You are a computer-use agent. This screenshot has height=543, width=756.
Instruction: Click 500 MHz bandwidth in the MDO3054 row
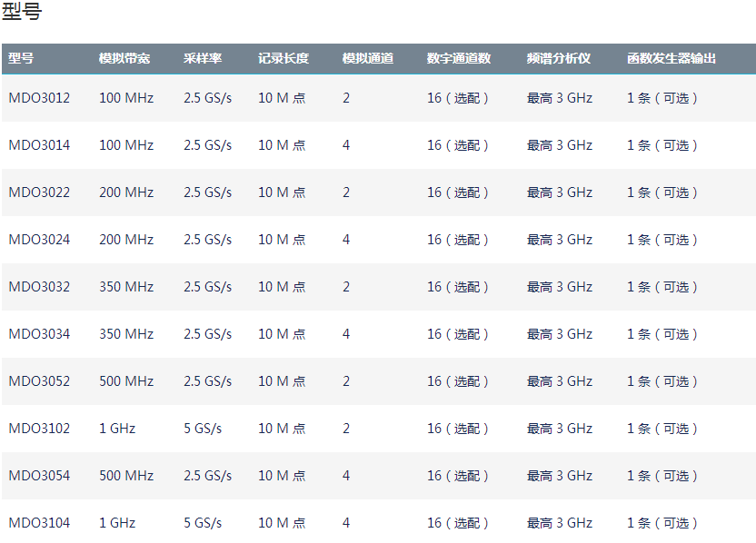[126, 476]
